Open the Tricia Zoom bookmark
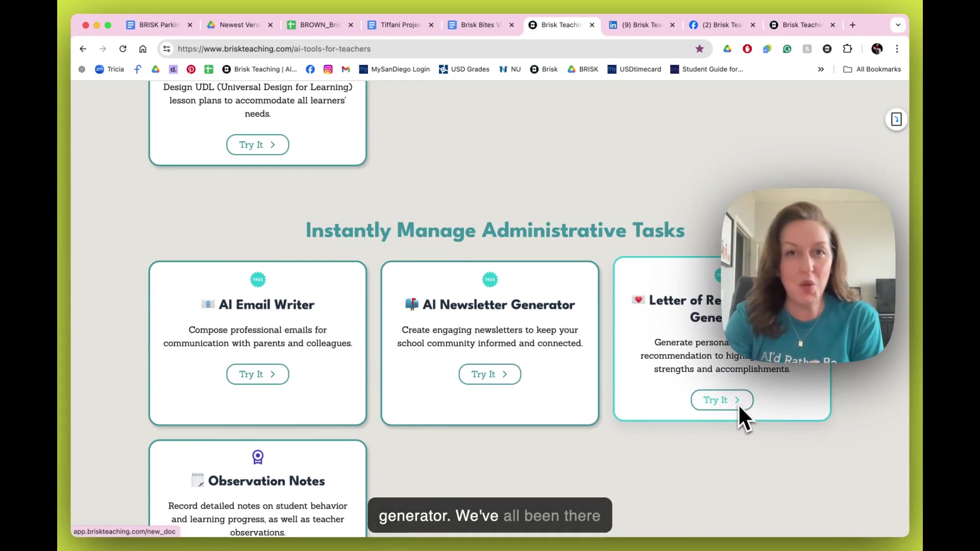 click(110, 69)
